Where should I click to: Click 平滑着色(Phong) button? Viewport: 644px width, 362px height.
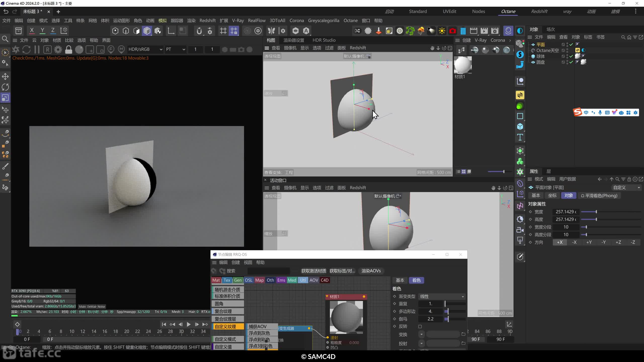click(599, 196)
